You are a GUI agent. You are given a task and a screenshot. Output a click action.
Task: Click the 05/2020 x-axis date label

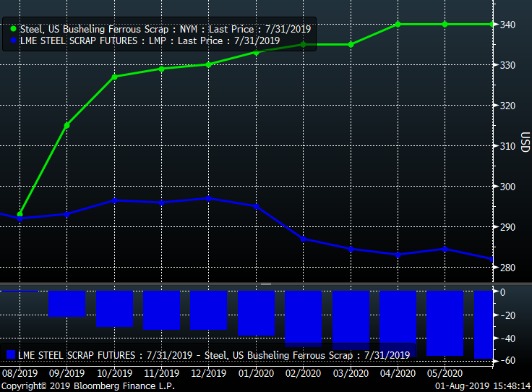click(x=445, y=374)
